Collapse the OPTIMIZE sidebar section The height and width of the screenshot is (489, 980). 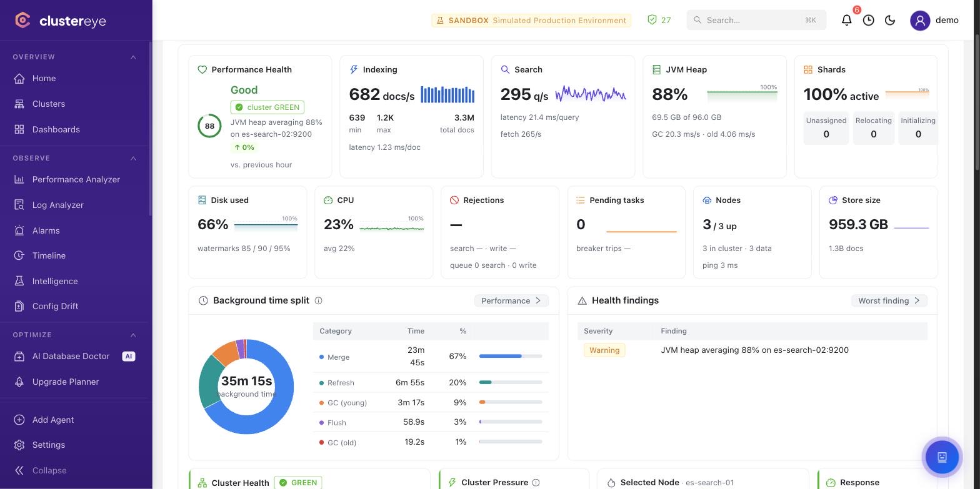[x=133, y=335]
